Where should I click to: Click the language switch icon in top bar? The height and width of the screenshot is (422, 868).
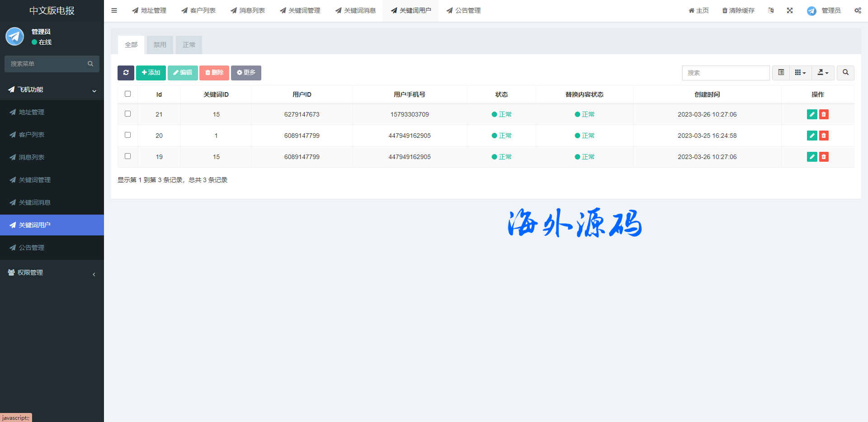click(x=771, y=10)
